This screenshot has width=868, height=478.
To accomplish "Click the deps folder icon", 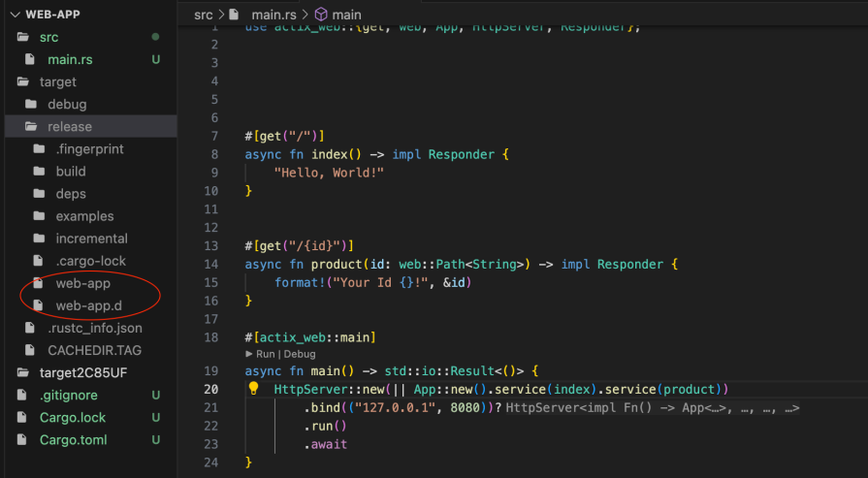I will tap(39, 194).
